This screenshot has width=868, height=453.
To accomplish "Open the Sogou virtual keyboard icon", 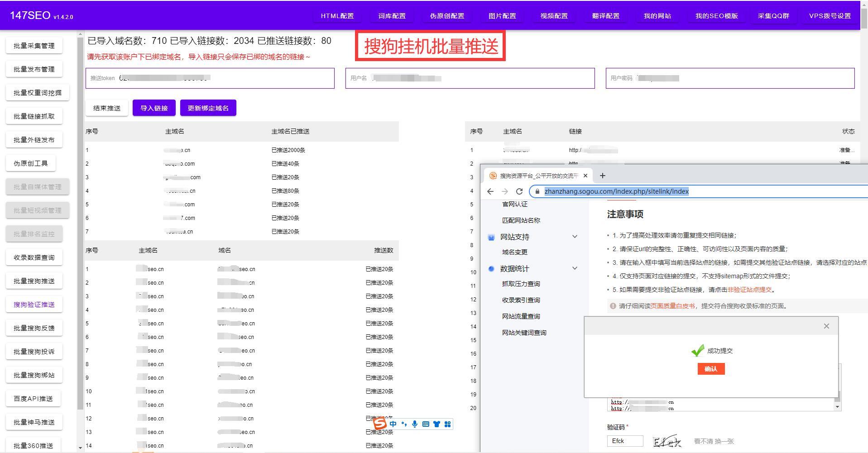I will (426, 424).
